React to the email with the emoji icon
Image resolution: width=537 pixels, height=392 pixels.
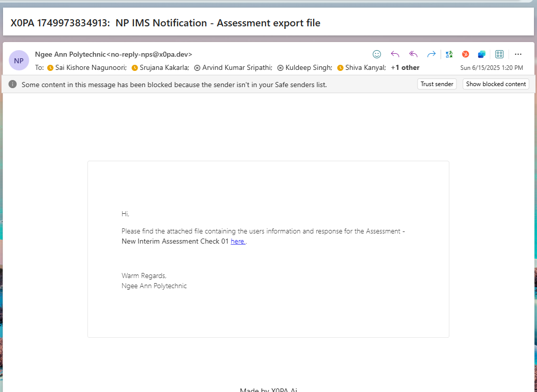377,54
